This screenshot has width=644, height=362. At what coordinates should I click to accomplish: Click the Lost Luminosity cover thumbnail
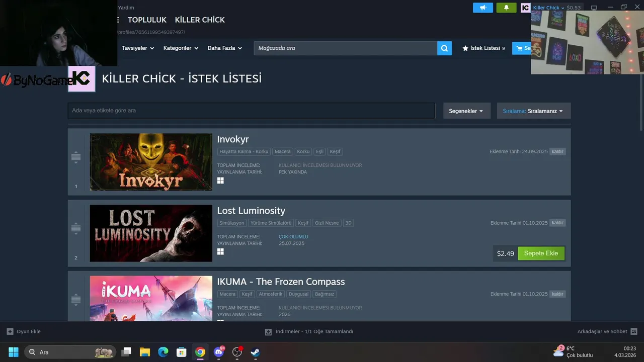point(151,233)
